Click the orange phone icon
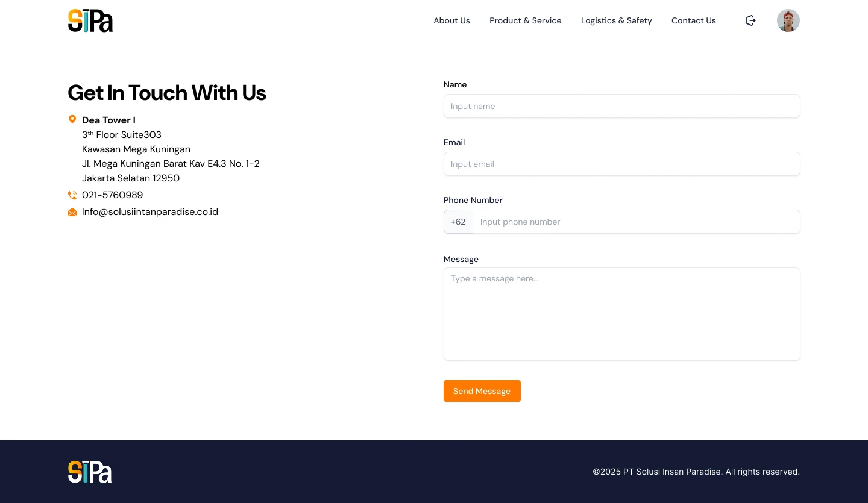Viewport: 868px width, 503px height. [x=72, y=195]
